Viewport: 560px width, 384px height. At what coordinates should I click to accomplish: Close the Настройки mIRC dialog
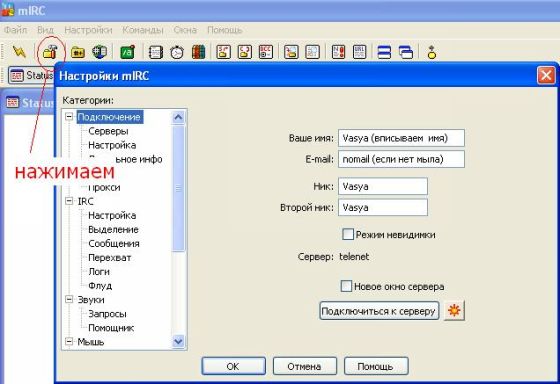546,75
